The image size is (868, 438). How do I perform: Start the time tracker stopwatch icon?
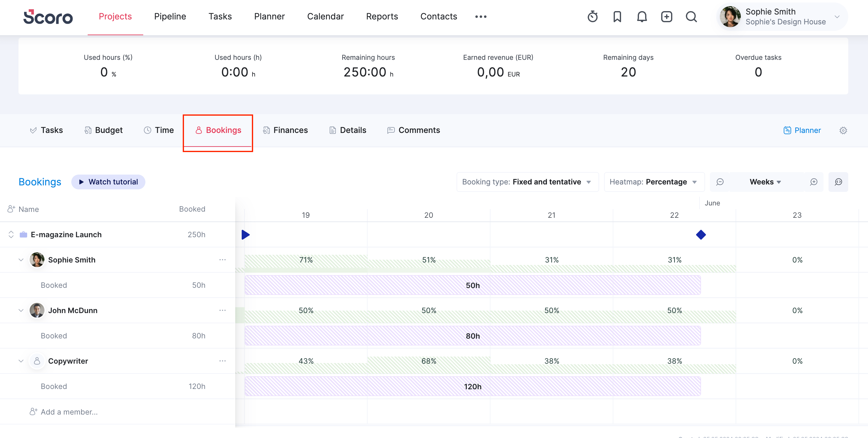click(x=592, y=16)
